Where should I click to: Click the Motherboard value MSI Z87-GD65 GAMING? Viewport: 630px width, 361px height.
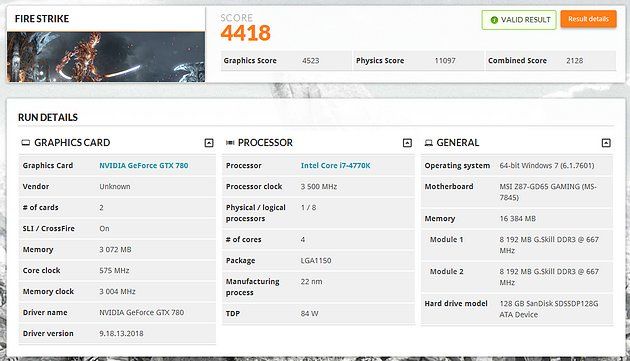coord(548,192)
